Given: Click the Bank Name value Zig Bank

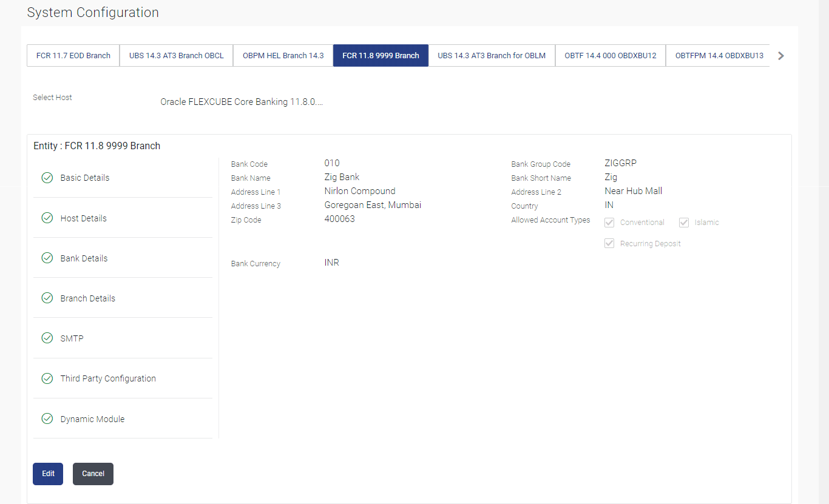Looking at the screenshot, I should coord(342,177).
